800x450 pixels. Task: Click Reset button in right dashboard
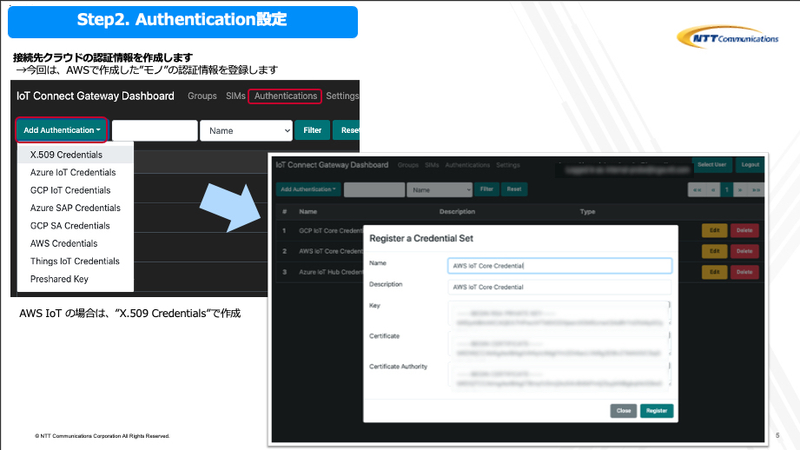click(x=514, y=189)
